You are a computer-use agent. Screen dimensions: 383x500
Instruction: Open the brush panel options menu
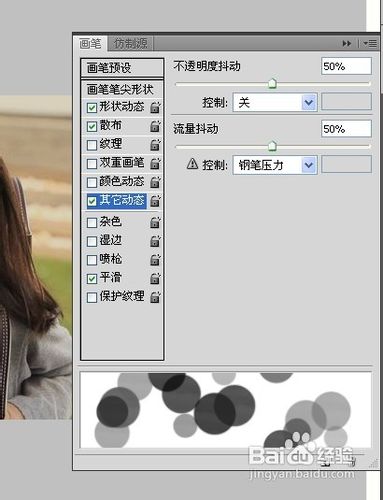point(370,43)
